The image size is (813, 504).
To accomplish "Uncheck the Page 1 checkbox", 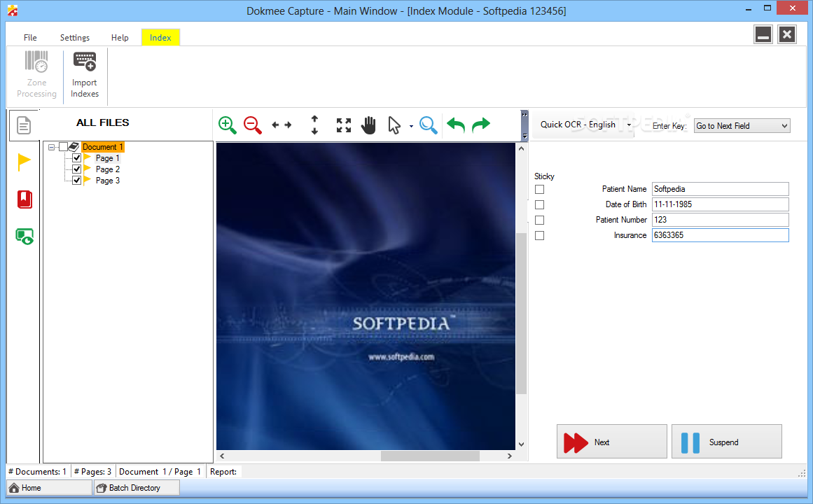I will 77,157.
